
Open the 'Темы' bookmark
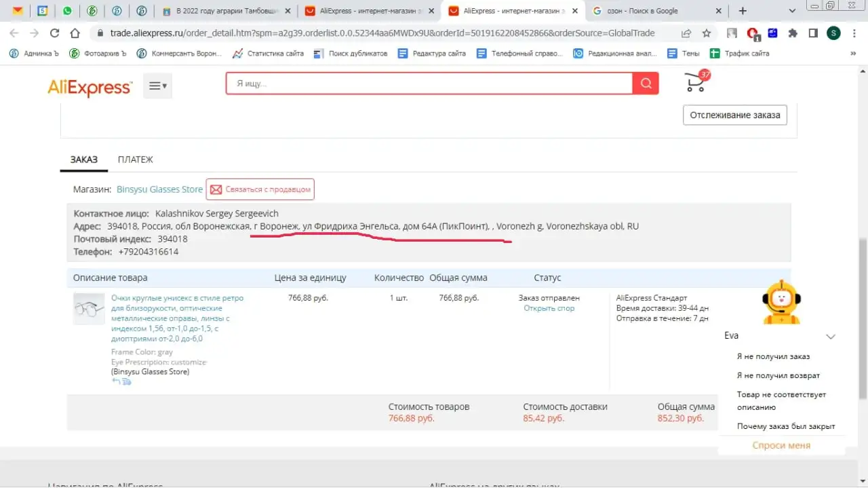[684, 53]
